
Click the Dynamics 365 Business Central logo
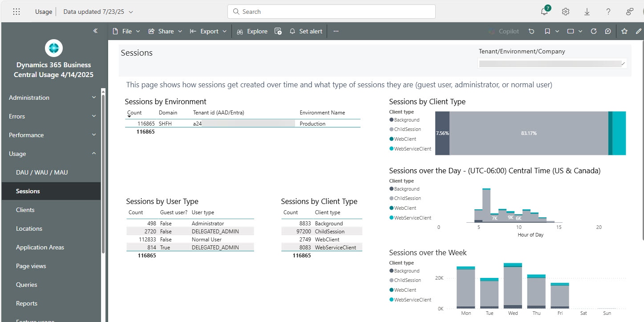[x=54, y=48]
